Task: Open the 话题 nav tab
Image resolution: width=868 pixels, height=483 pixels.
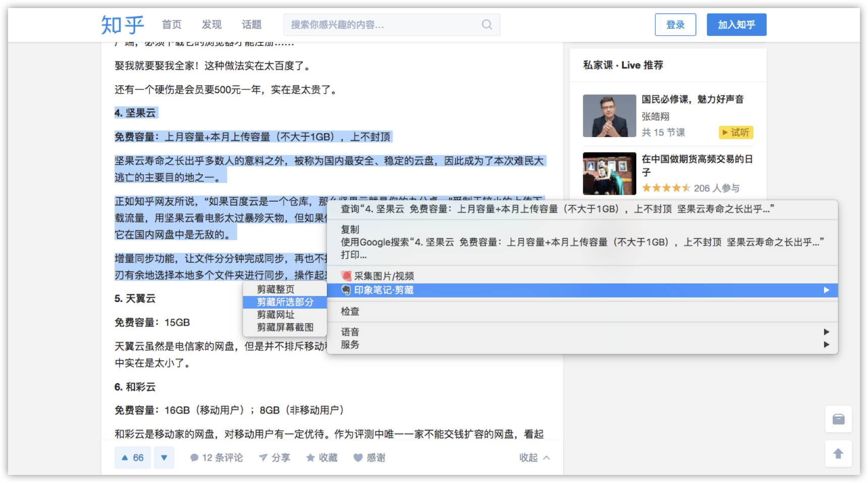Action: point(251,24)
